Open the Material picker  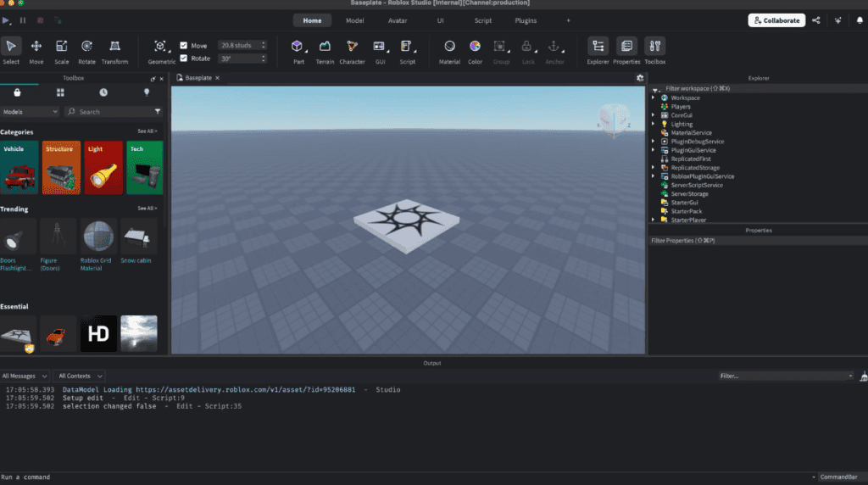pos(449,51)
